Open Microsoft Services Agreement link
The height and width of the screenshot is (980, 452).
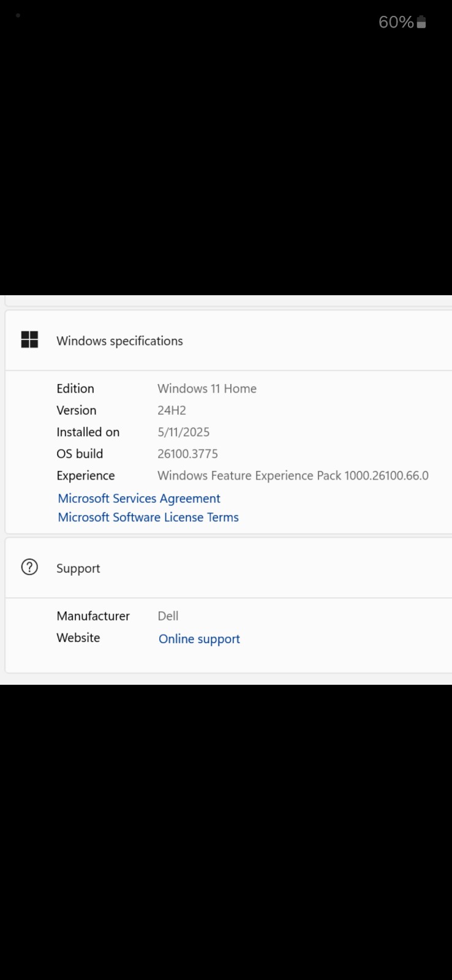click(x=139, y=499)
